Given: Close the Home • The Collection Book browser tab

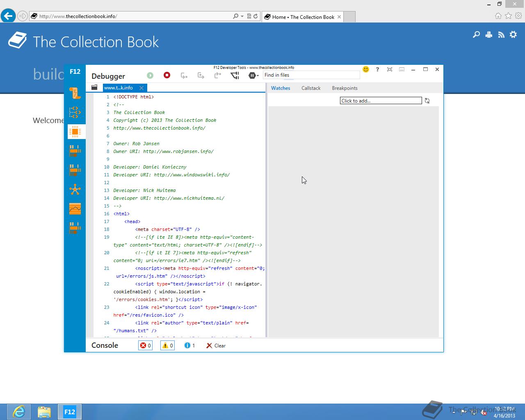Looking at the screenshot, I should [x=338, y=17].
